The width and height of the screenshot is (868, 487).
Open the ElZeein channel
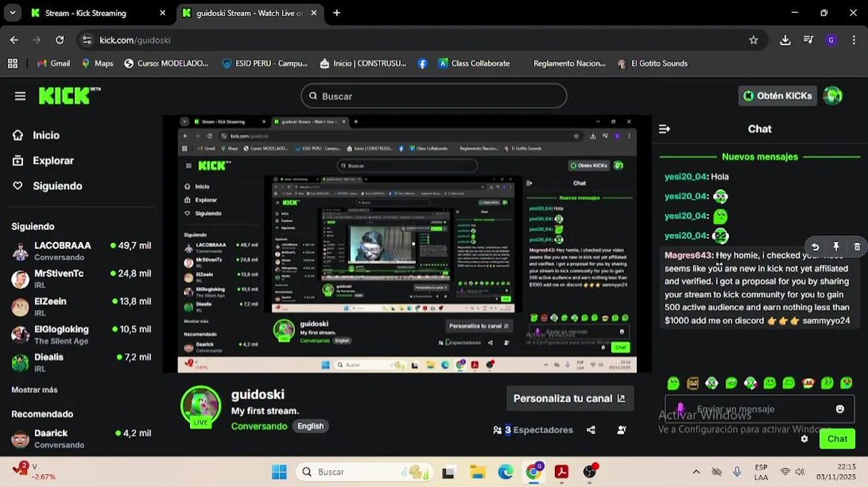pyautogui.click(x=81, y=306)
